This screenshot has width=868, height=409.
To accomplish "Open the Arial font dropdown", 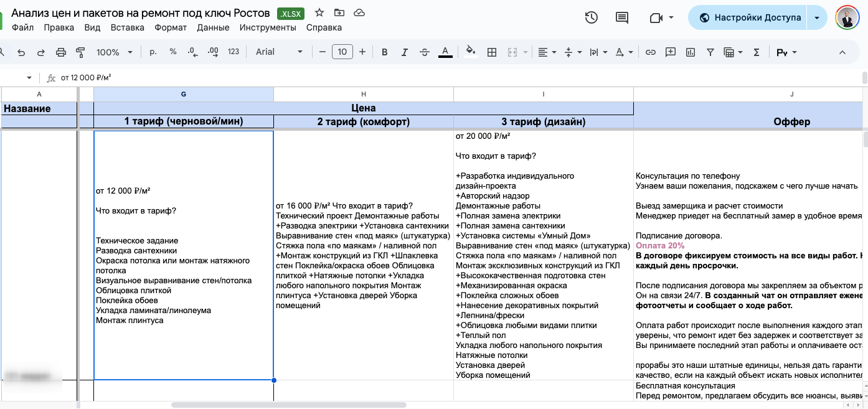I will pos(280,52).
